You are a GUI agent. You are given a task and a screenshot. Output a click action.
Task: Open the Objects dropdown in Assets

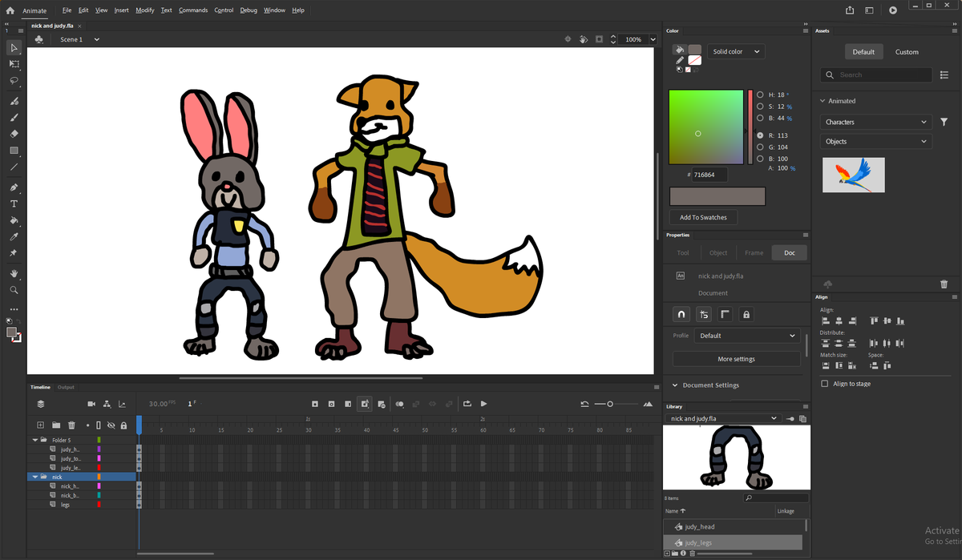(x=876, y=141)
